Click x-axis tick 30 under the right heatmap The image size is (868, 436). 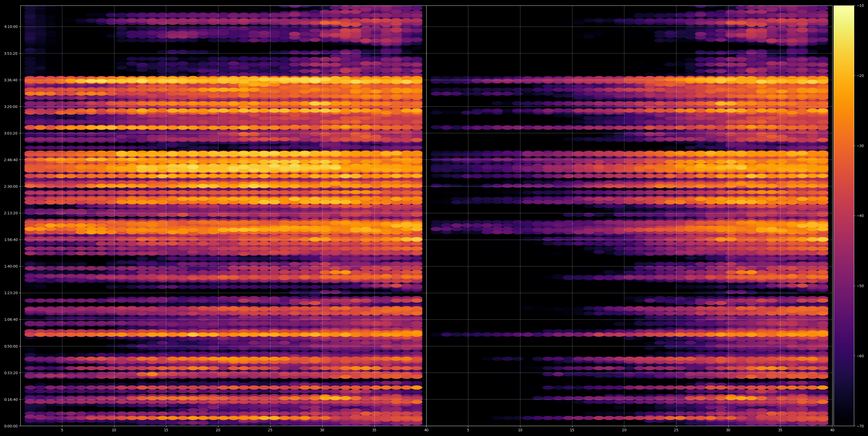point(728,430)
